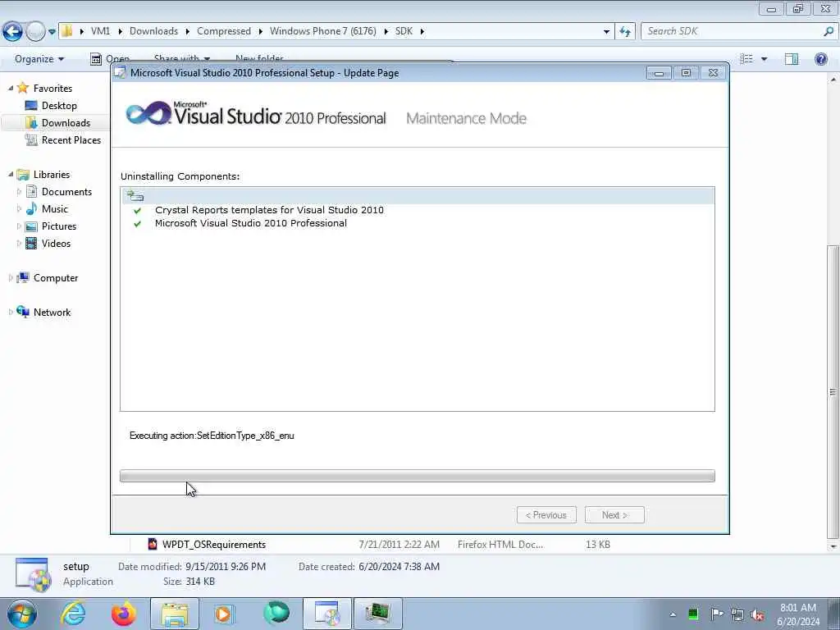This screenshot has width=840, height=630.
Task: Select Microsoft Visual Studio 2010 Professional row
Action: tap(251, 223)
